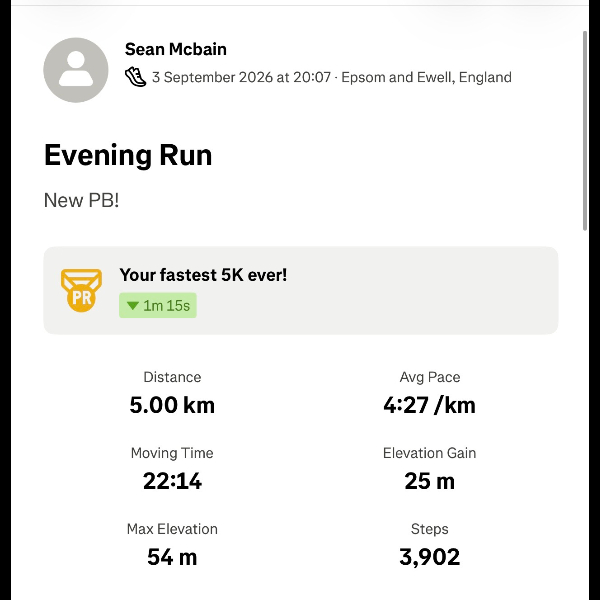This screenshot has width=600, height=600.
Task: Click the Avg Pace label
Action: pyautogui.click(x=430, y=377)
